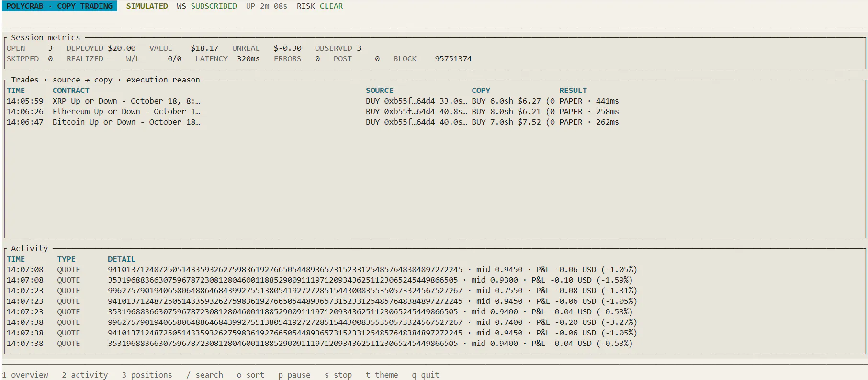Select the LATENCY 320ms metric
868x380 pixels.
tap(227, 59)
